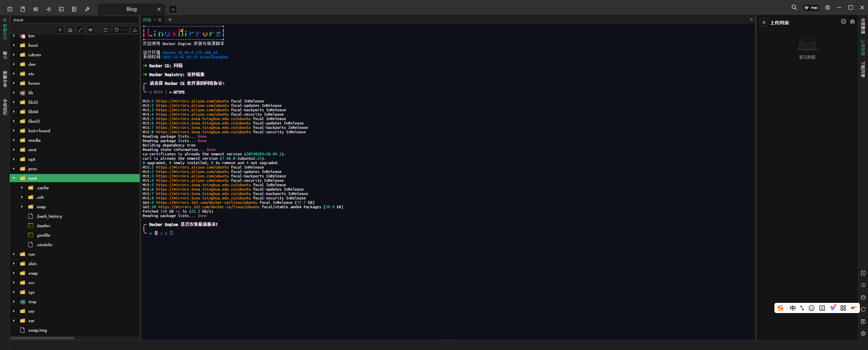Switch to the Blog session tab

point(131,9)
